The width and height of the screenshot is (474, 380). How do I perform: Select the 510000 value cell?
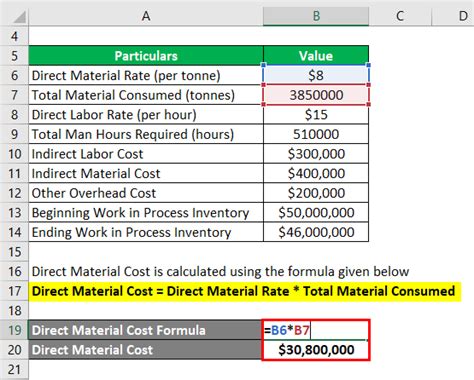[x=316, y=134]
